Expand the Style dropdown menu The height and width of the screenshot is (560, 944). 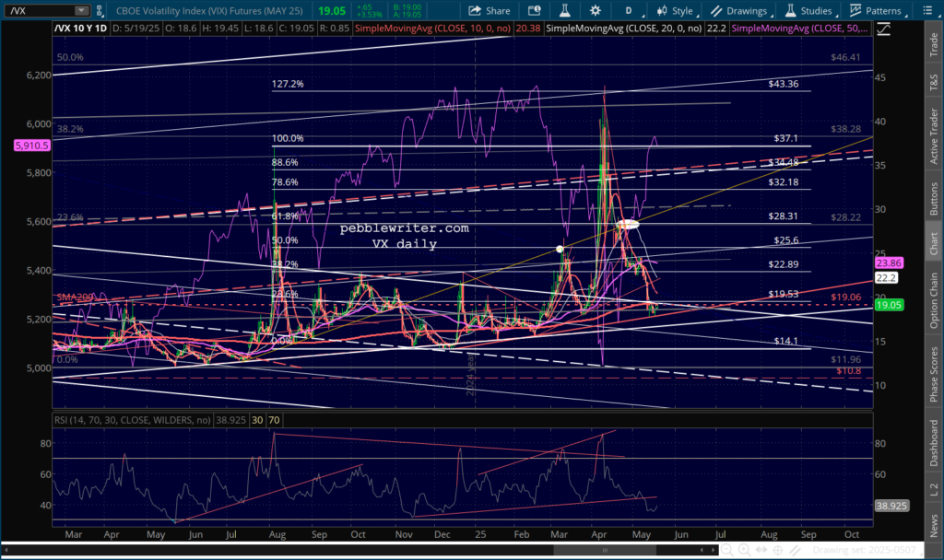point(678,11)
